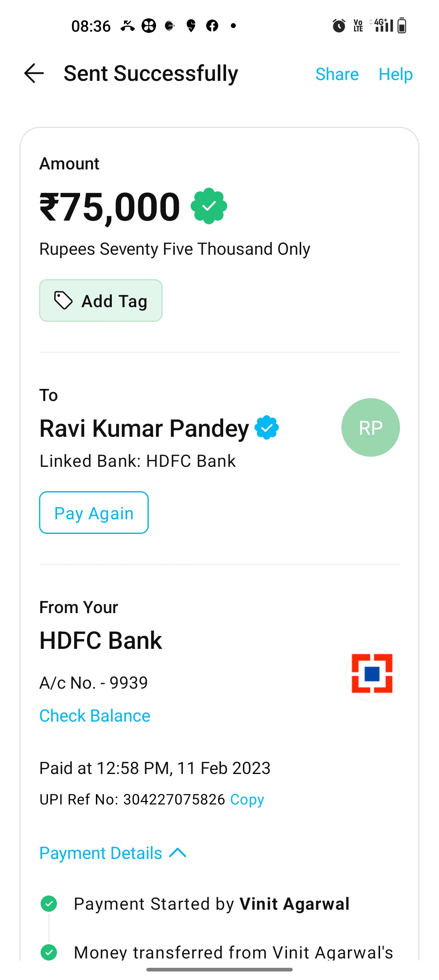Tap the alarm icon in status bar
This screenshot has height=980, width=439.
pos(339,26)
